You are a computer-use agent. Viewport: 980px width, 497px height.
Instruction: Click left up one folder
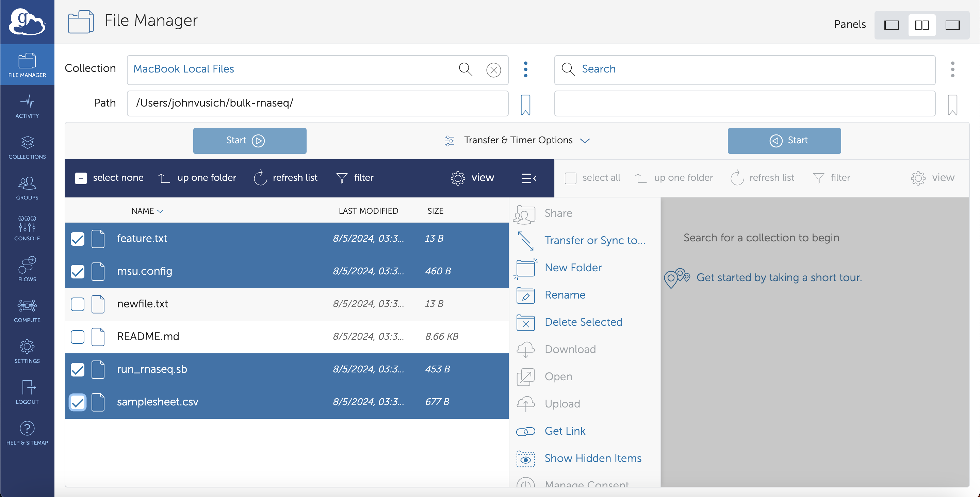pos(197,178)
